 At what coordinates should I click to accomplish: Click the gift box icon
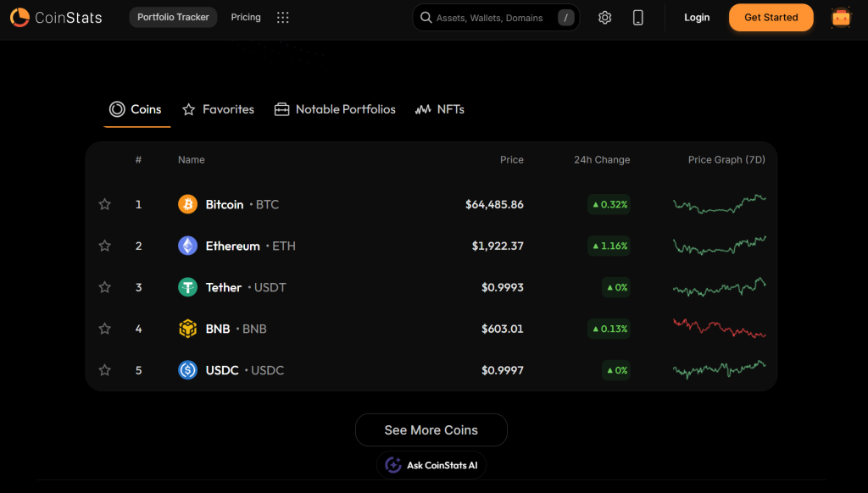[841, 18]
